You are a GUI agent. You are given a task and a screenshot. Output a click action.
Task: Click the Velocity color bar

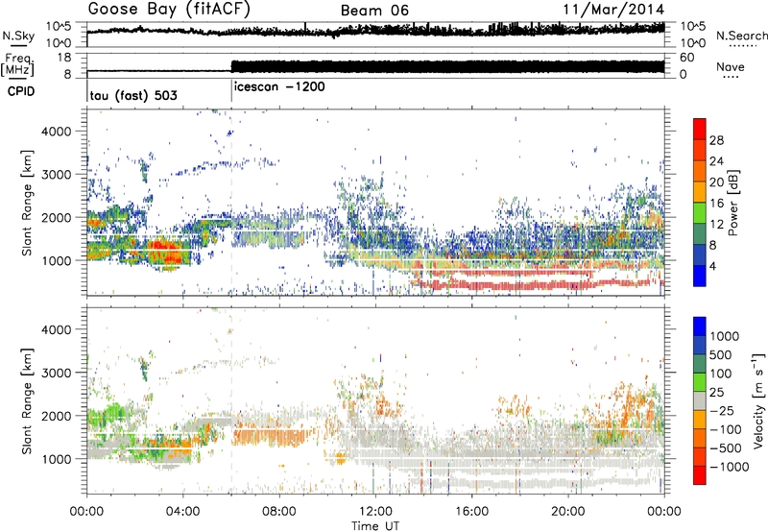click(x=700, y=400)
